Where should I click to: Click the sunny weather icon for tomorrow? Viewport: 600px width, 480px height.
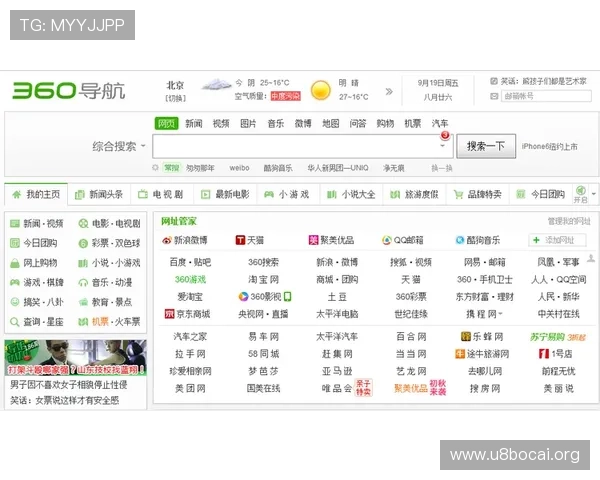tap(321, 90)
